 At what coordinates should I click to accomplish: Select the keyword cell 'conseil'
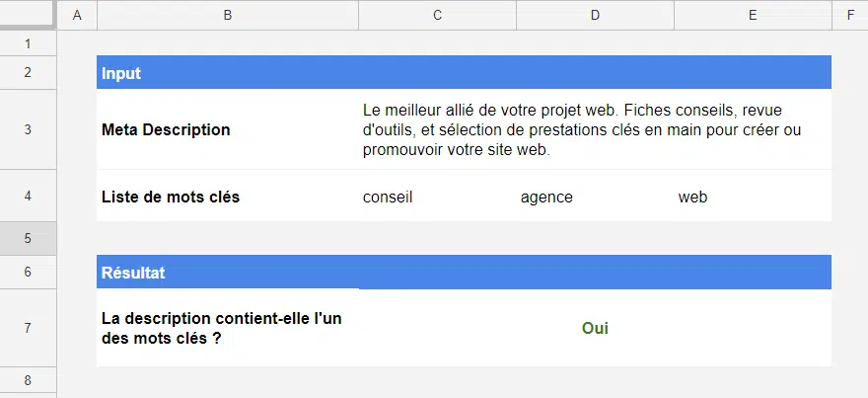coord(437,197)
